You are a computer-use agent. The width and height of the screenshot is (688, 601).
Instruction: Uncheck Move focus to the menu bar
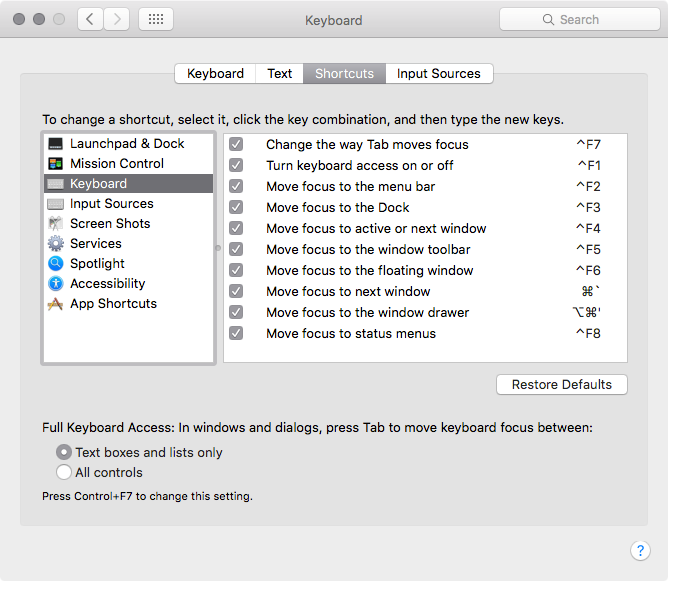pyautogui.click(x=236, y=186)
